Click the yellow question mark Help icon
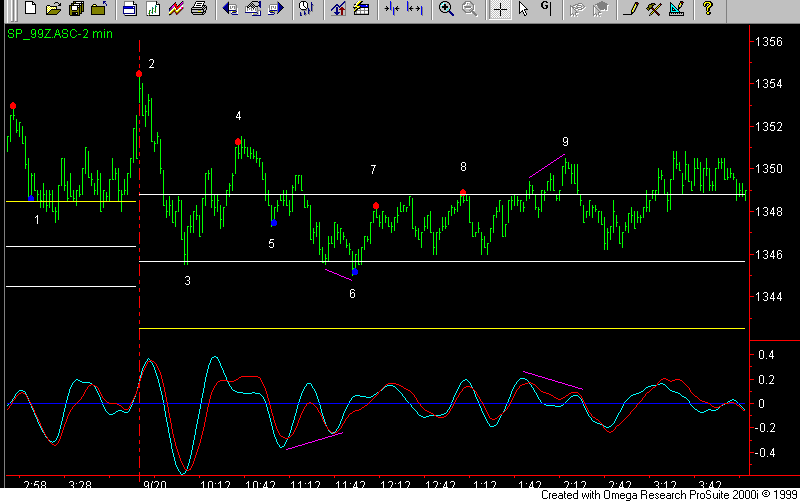This screenshot has height=501, width=800. [x=707, y=9]
